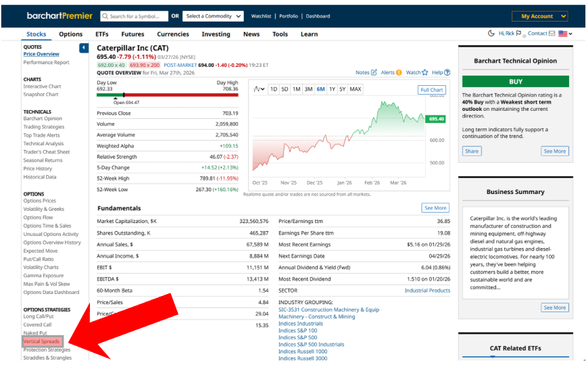Select the 1M chart range
This screenshot has height=371, width=588.
pyautogui.click(x=297, y=89)
